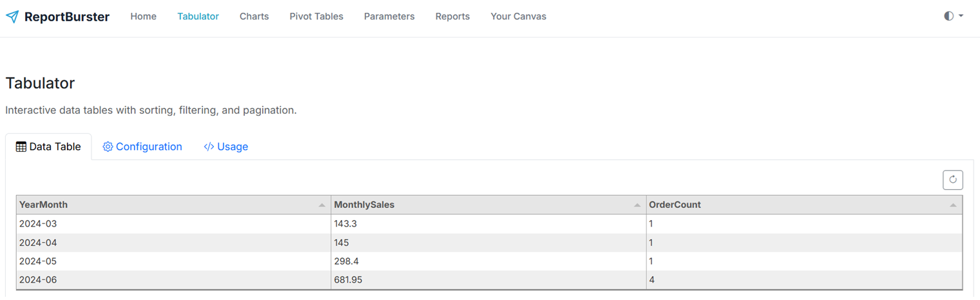Go to the Charts page
The height and width of the screenshot is (300, 980).
tap(254, 17)
